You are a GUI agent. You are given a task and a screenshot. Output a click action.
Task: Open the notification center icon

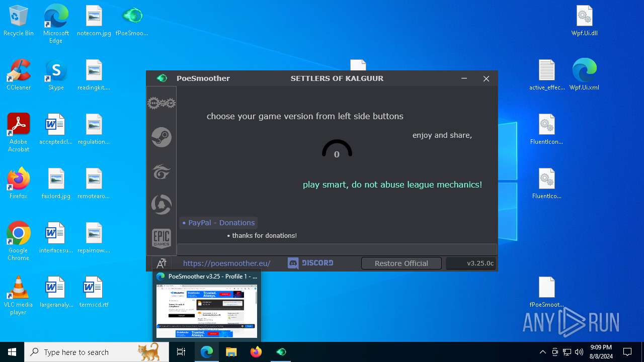(627, 352)
